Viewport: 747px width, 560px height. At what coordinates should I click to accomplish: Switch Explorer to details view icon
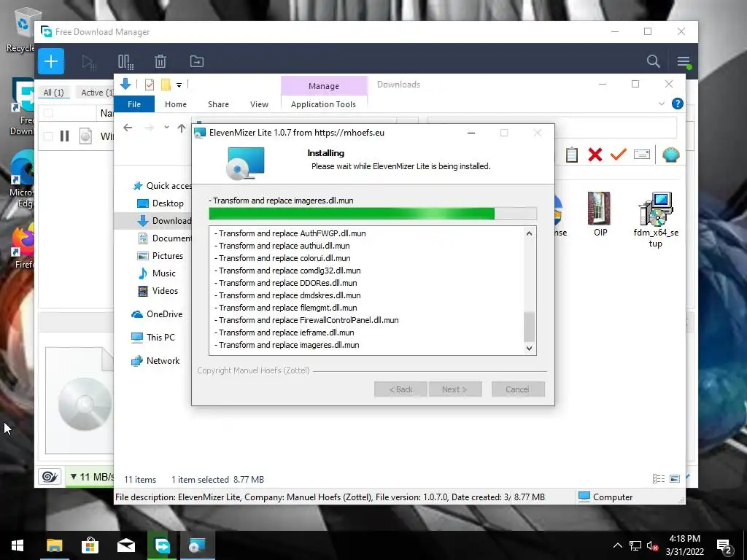pyautogui.click(x=659, y=478)
